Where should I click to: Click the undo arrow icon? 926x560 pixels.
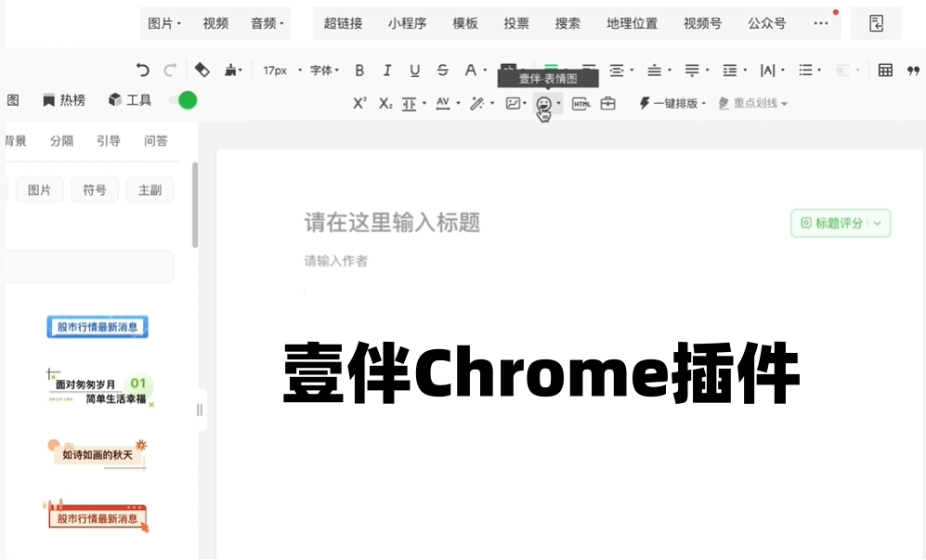tap(142, 71)
